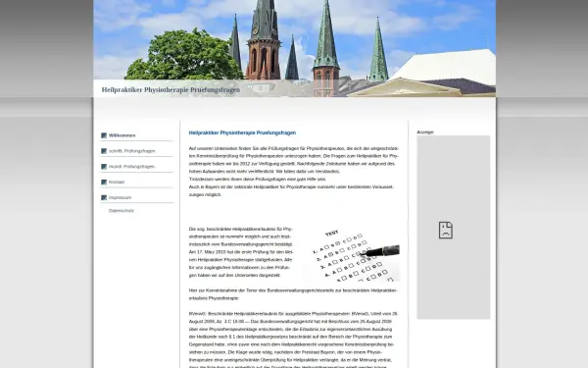Click paragraph starting 'Die sog. beschränkte Heilpraktikererlaubnis'
This screenshot has width=588, height=368.
tap(241, 252)
